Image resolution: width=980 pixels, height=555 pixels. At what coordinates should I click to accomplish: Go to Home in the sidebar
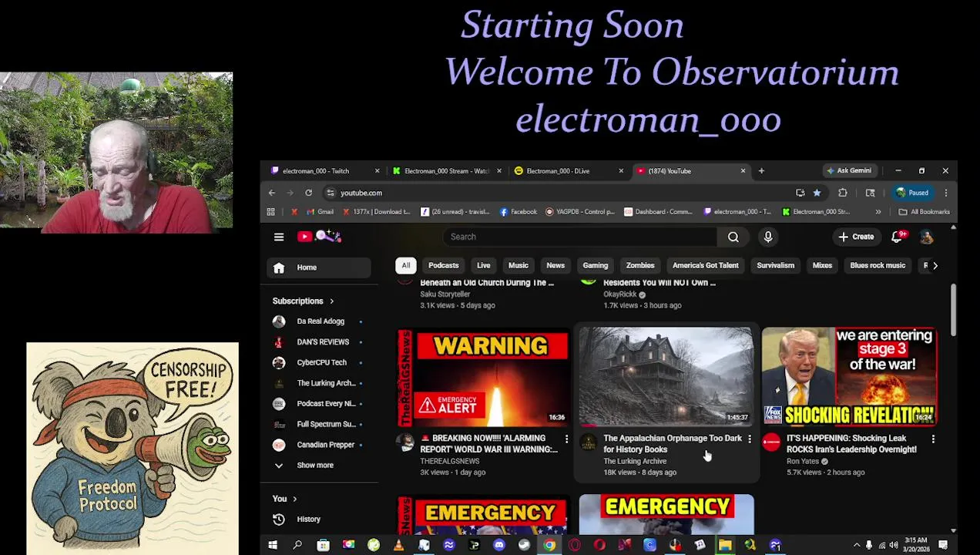point(319,267)
